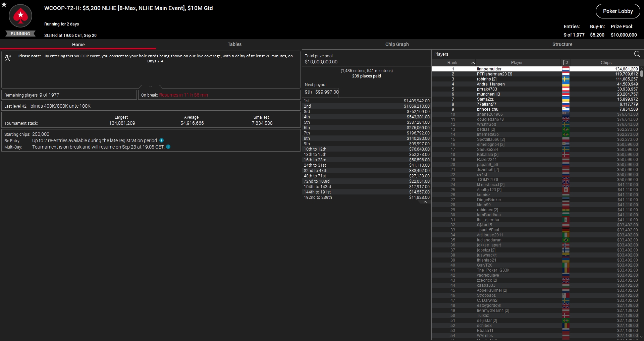Click info icon beside Multi-Day text
This screenshot has height=341, width=644.
click(x=168, y=147)
